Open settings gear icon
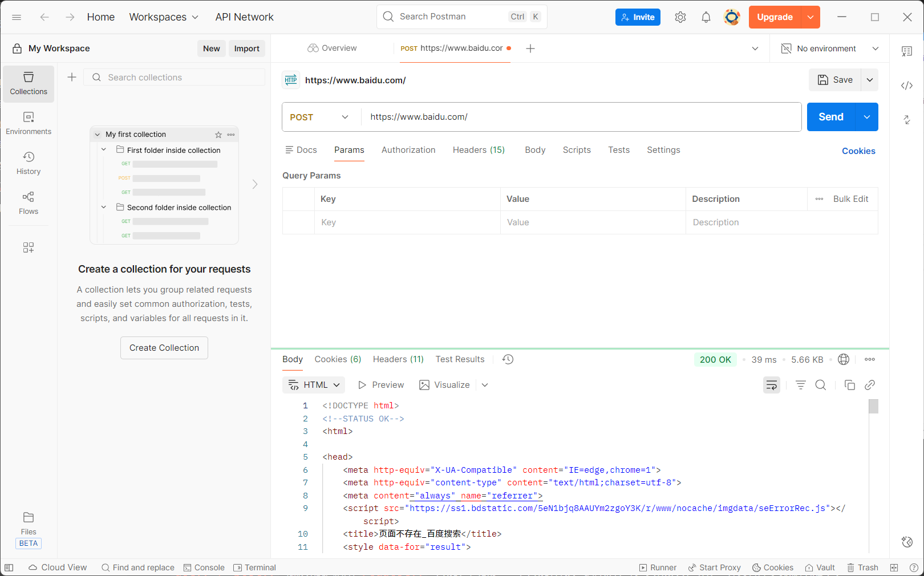 coord(680,17)
